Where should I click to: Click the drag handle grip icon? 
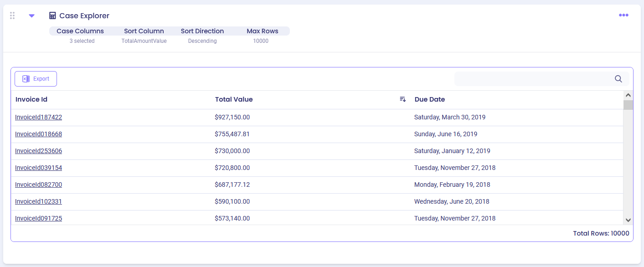(12, 15)
